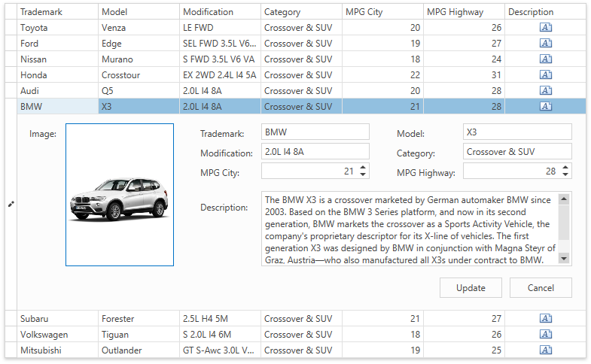The image size is (591, 364).
Task: Select the MPG City value 22 in Honda row
Action: point(383,75)
